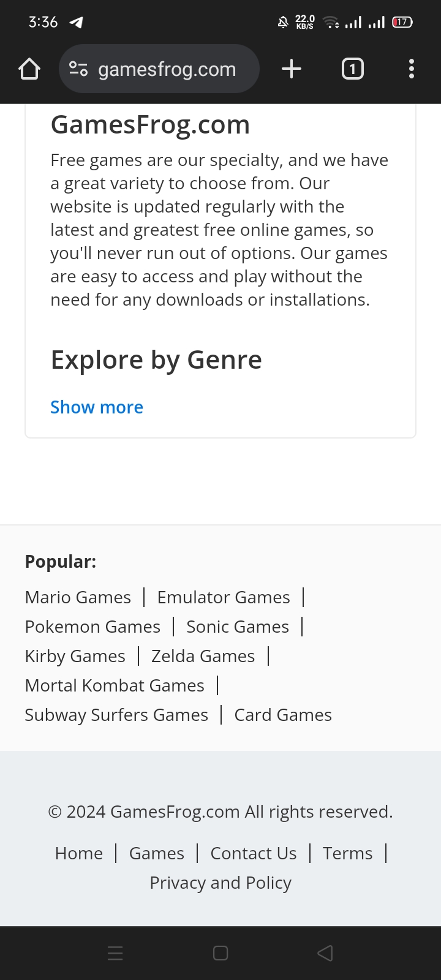The width and height of the screenshot is (441, 980).
Task: Go to Contact Us in footer
Action: (x=254, y=853)
